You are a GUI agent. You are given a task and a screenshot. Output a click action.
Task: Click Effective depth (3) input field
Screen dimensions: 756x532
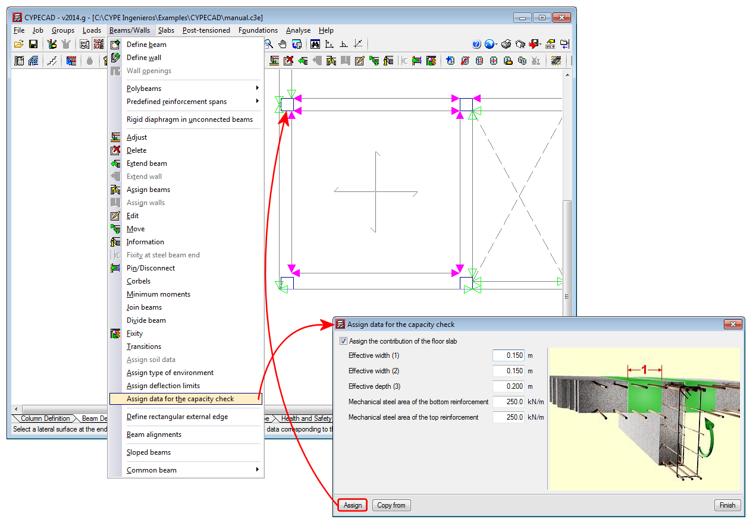click(509, 386)
